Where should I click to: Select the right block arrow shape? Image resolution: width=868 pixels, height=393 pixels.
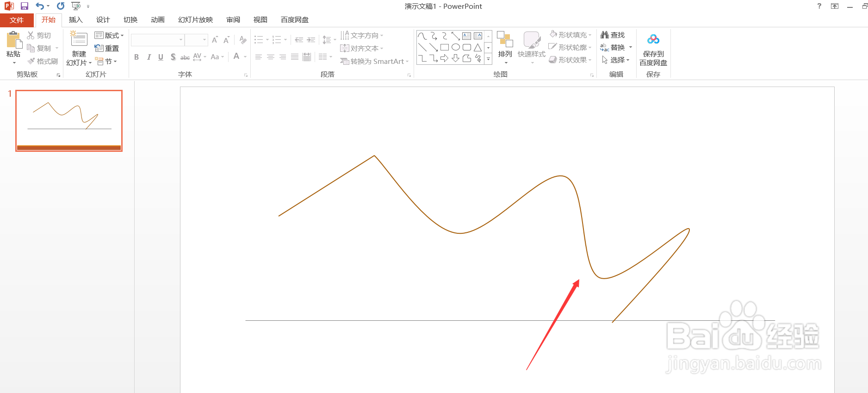(x=445, y=58)
